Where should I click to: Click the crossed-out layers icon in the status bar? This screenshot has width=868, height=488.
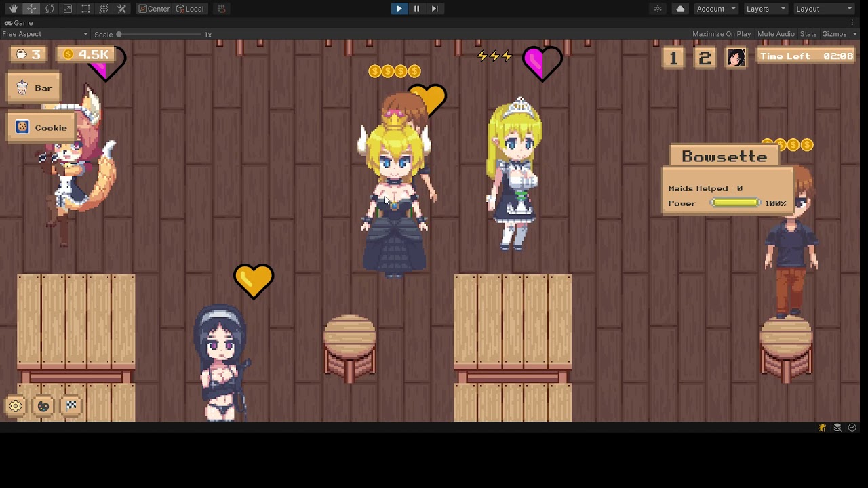click(x=837, y=428)
